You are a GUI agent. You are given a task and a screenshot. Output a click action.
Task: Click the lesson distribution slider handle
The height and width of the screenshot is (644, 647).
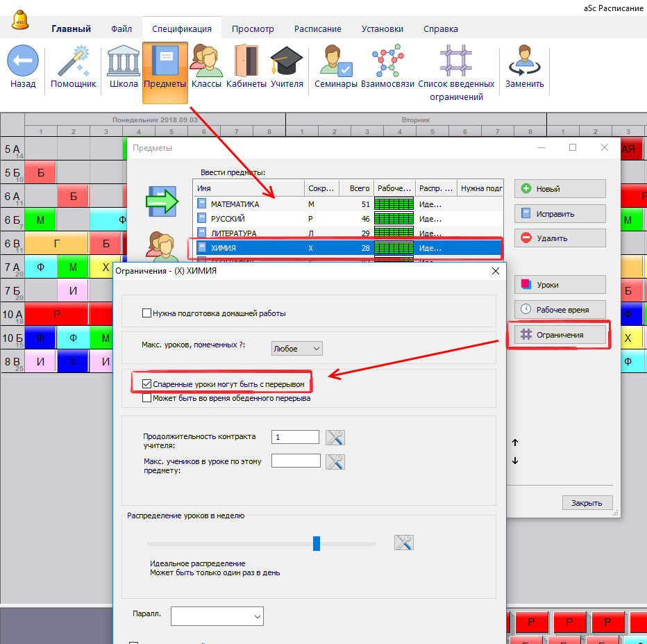pyautogui.click(x=317, y=543)
